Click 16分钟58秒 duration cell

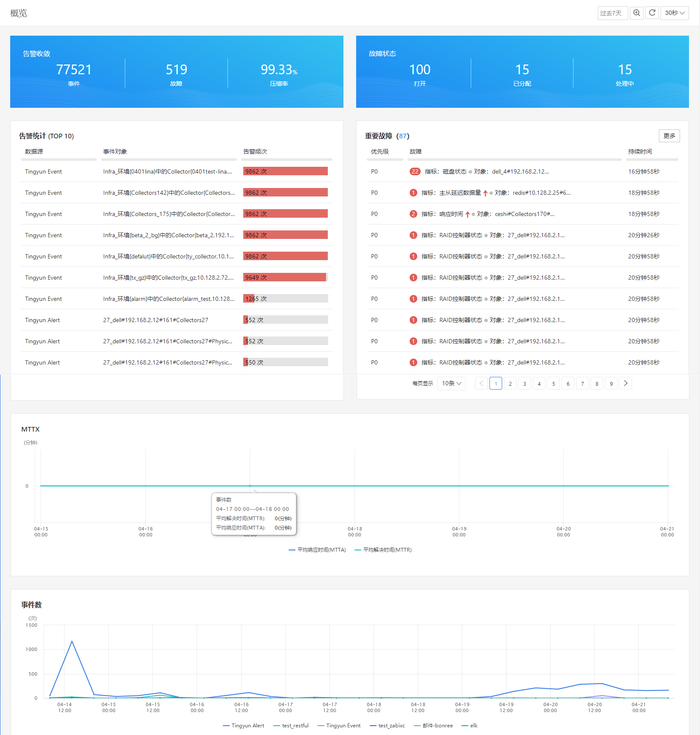tap(644, 171)
